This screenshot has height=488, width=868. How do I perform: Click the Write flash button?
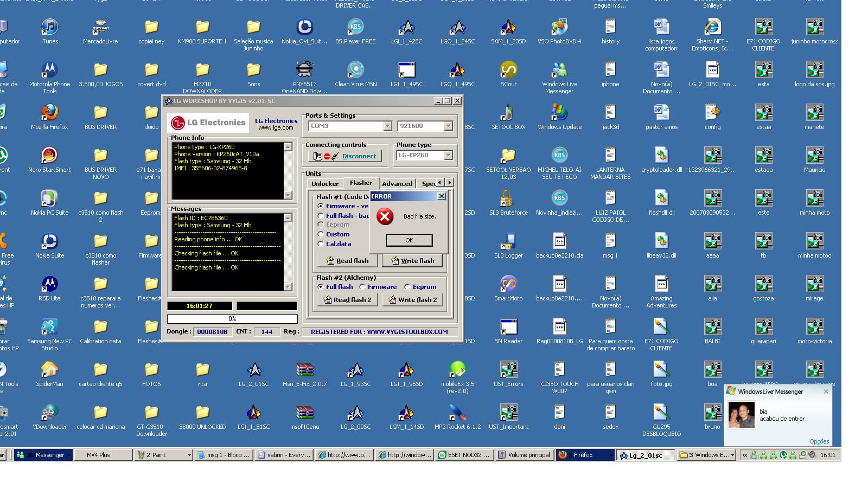pyautogui.click(x=412, y=261)
